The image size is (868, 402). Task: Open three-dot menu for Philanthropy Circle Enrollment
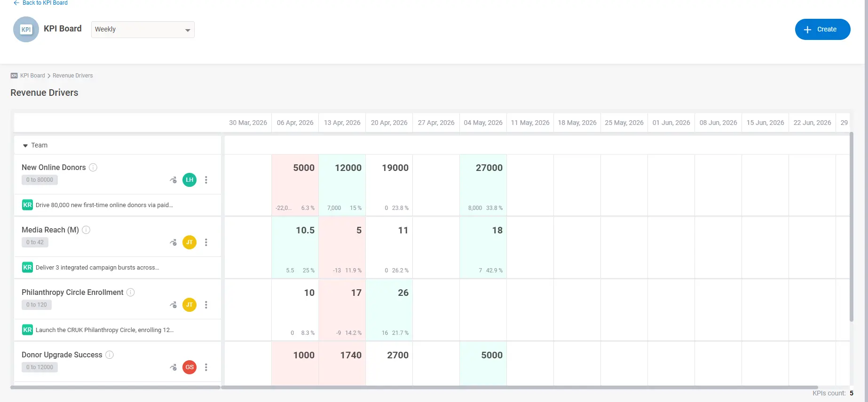(206, 305)
